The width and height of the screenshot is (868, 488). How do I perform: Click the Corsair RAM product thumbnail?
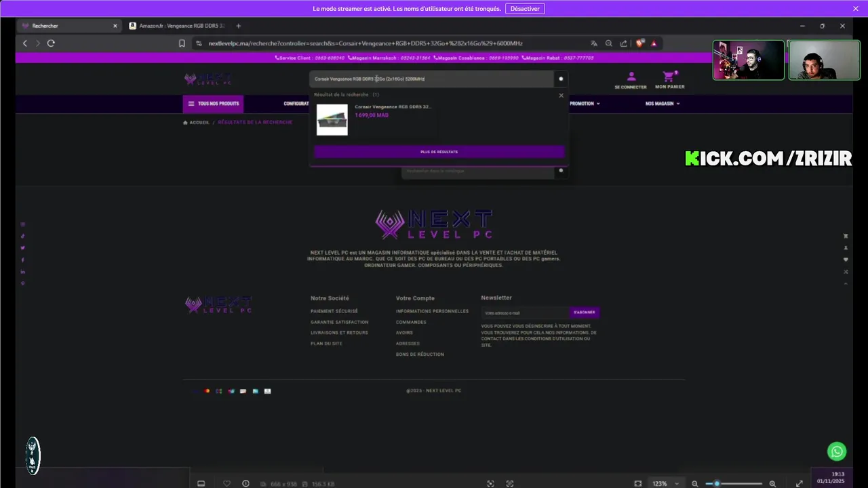[x=332, y=120]
